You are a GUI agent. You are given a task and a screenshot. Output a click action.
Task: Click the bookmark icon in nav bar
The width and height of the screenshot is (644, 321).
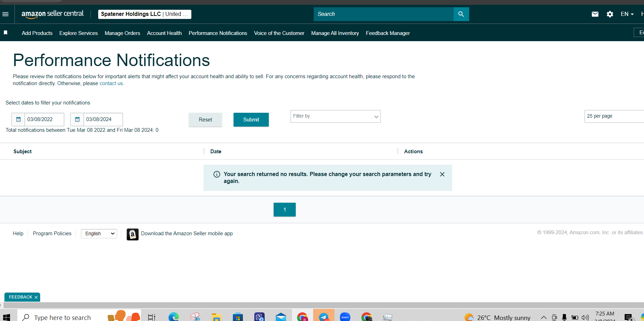click(x=6, y=33)
